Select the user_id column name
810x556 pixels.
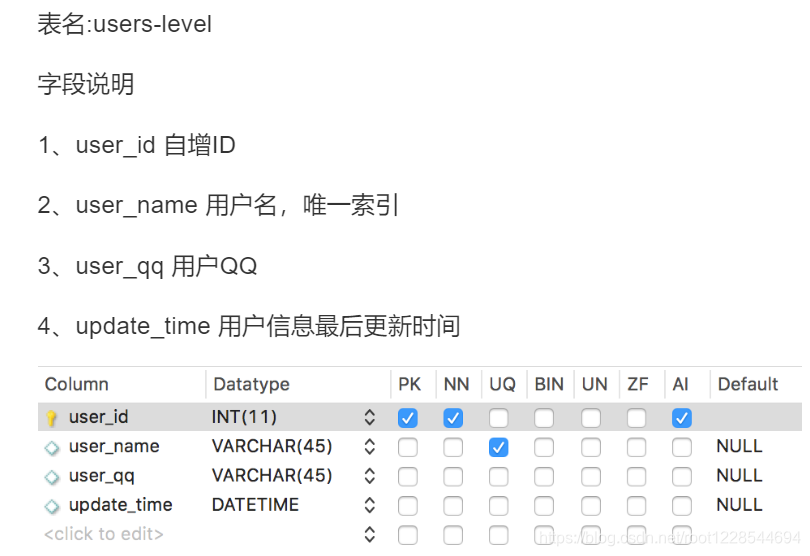click(x=98, y=417)
